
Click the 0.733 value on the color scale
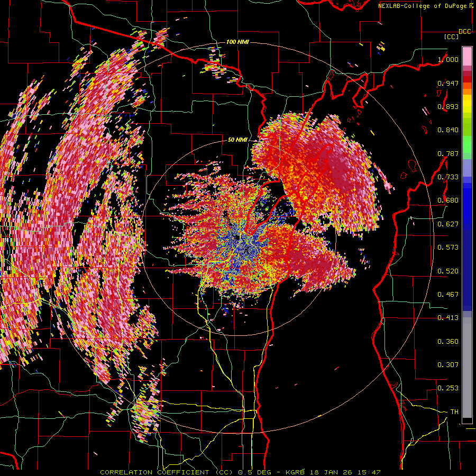448,177
